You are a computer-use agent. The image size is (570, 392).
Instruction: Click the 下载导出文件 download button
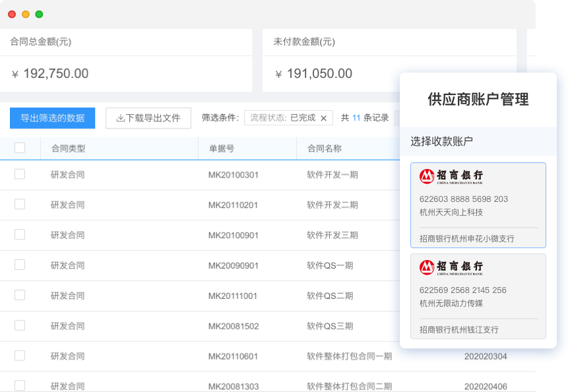click(148, 118)
